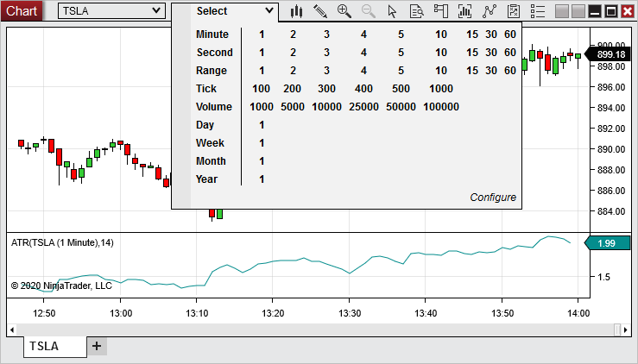
Task: Choose 5 Minute interval
Action: (x=401, y=35)
